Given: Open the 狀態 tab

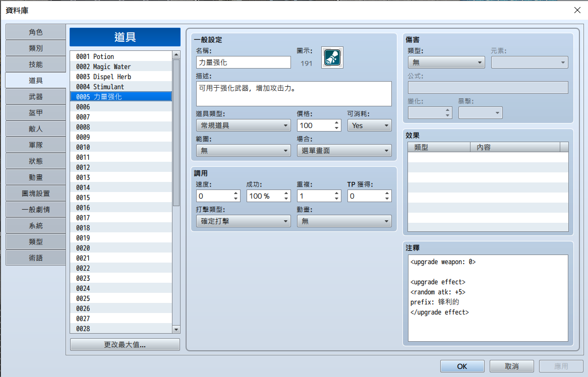Looking at the screenshot, I should coord(36,161).
